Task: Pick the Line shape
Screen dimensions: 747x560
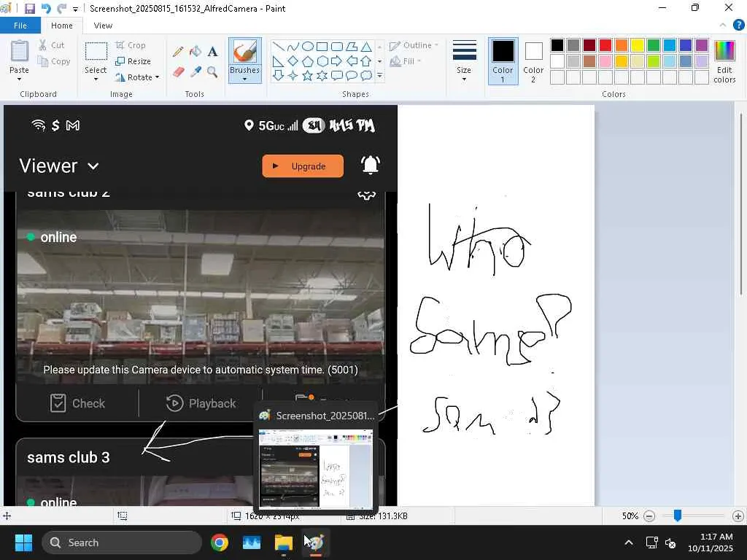Action: point(279,46)
